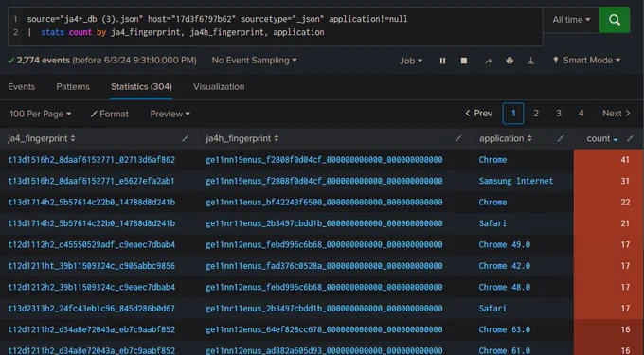Open the 100 Per Page dropdown
Viewport: 644px width, 355px height.
pyautogui.click(x=40, y=114)
